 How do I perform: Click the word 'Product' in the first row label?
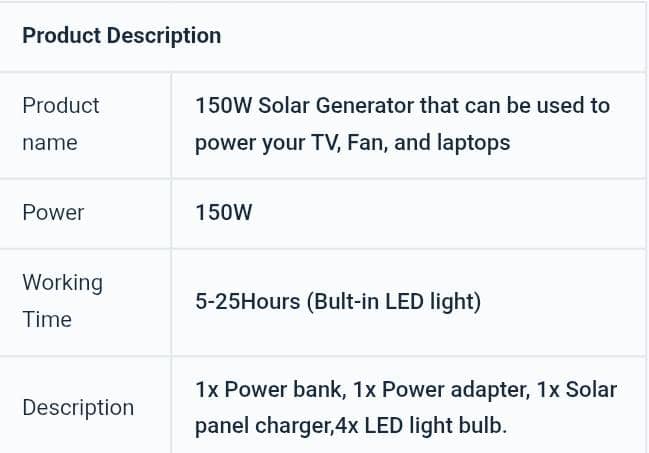pyautogui.click(x=61, y=106)
